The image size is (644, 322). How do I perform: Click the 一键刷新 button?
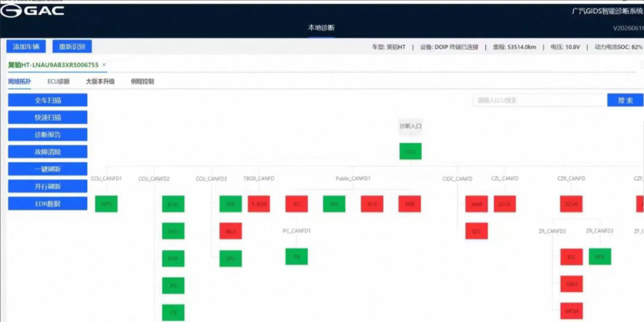pos(47,169)
